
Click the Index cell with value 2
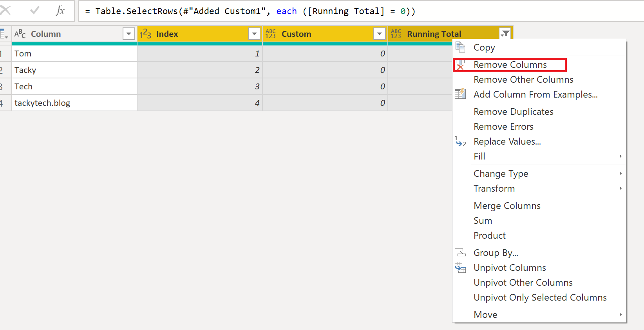[x=200, y=70]
